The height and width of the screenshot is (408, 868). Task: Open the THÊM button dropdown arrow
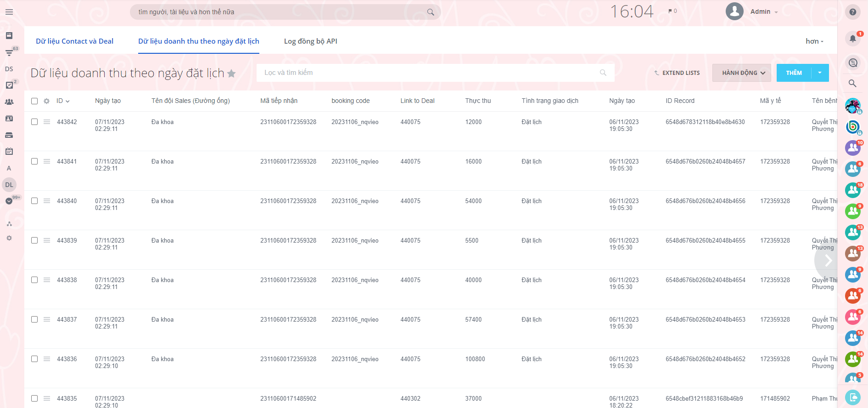820,73
